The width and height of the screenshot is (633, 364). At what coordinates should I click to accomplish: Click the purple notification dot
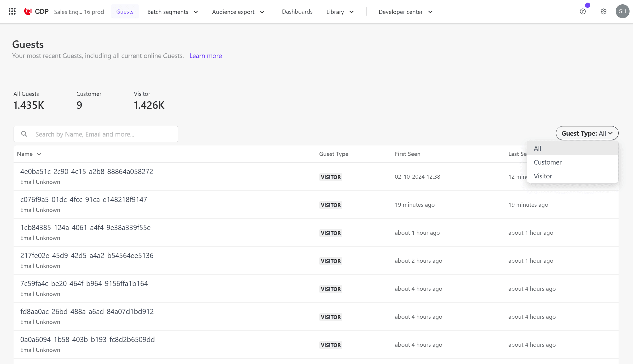tap(588, 5)
